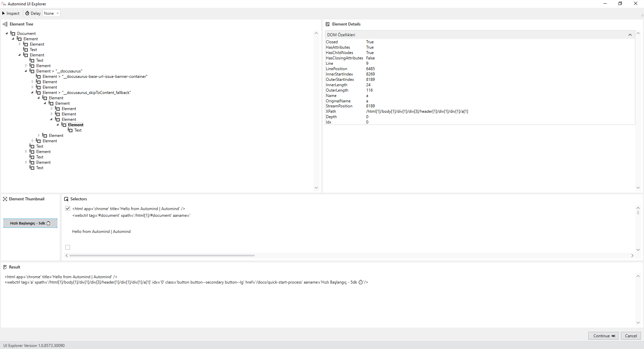Click the Selectors panel icon

[x=66, y=199]
